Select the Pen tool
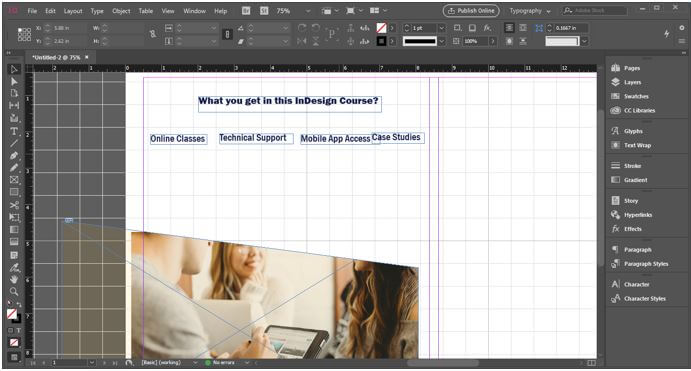Image resolution: width=691 pixels, height=371 pixels. [14, 155]
